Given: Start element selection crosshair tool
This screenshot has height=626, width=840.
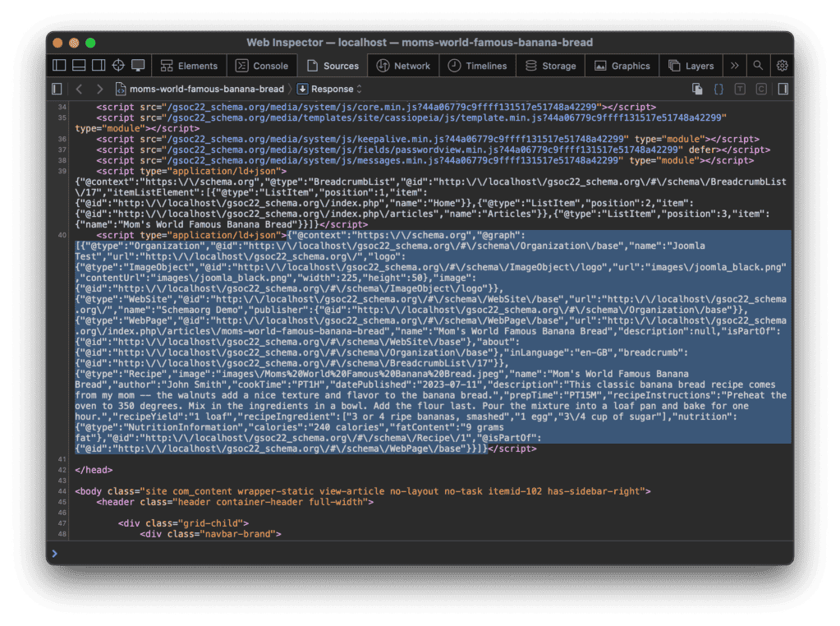Looking at the screenshot, I should pos(118,66).
